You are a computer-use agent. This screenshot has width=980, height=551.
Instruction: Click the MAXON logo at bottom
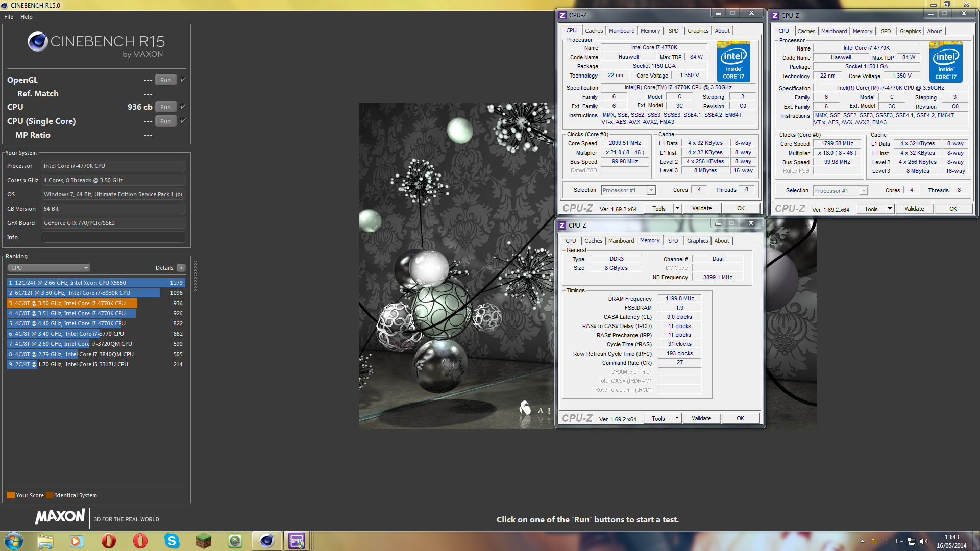click(x=60, y=516)
